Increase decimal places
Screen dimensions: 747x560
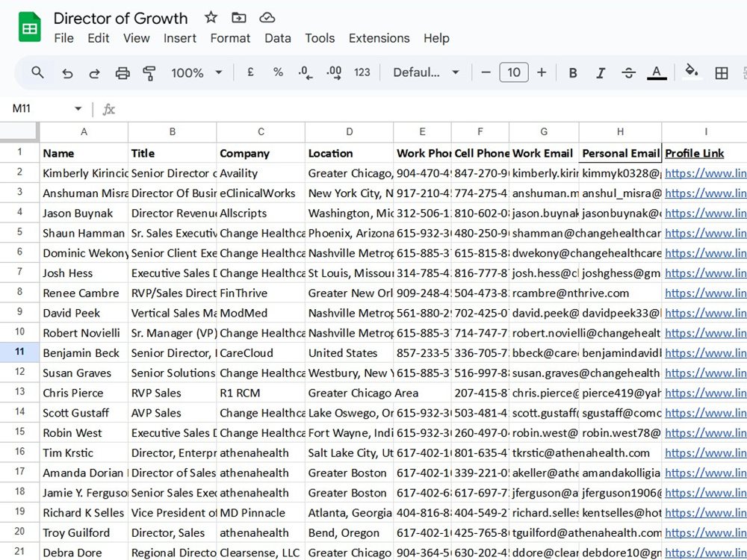[334, 72]
